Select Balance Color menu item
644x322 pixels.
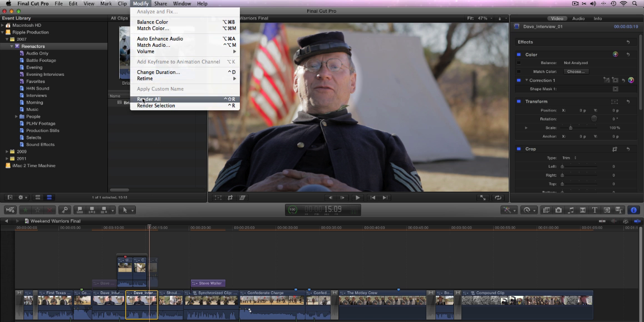(x=184, y=22)
